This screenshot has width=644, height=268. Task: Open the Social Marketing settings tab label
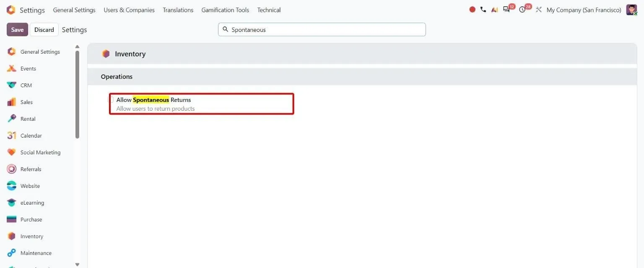point(40,152)
